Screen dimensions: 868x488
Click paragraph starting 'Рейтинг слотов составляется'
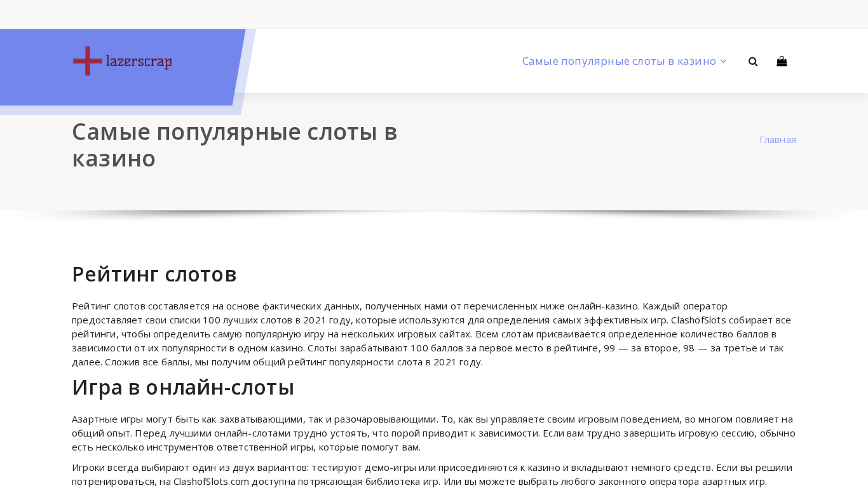coord(434,334)
